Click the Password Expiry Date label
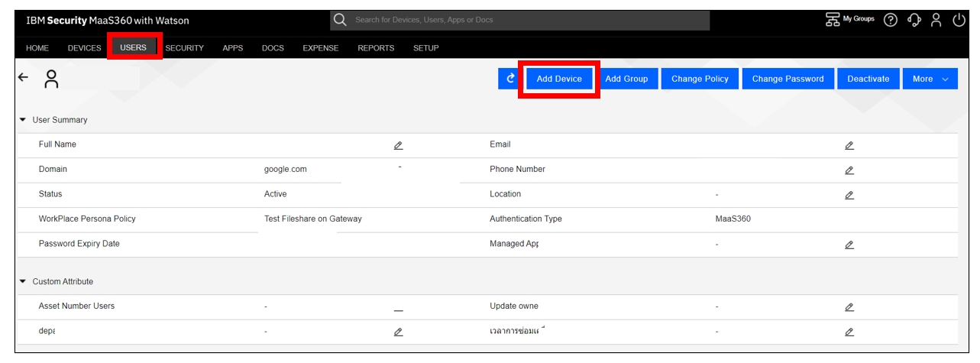Screen dimensions: 980x363 point(79,244)
